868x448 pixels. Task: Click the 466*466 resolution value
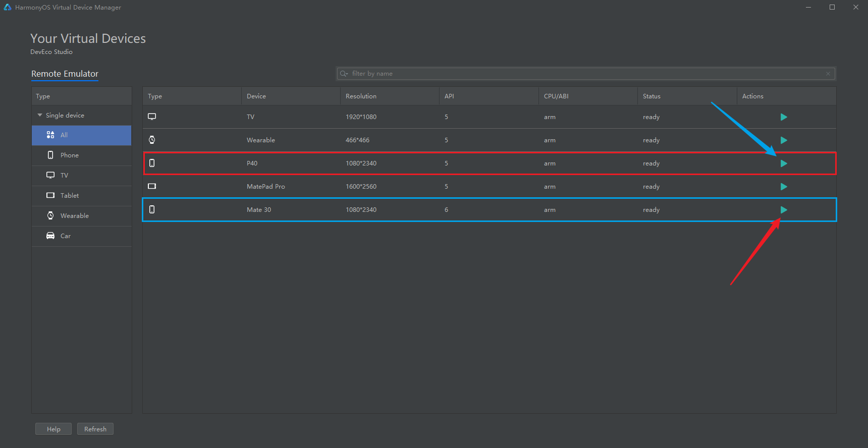click(357, 140)
